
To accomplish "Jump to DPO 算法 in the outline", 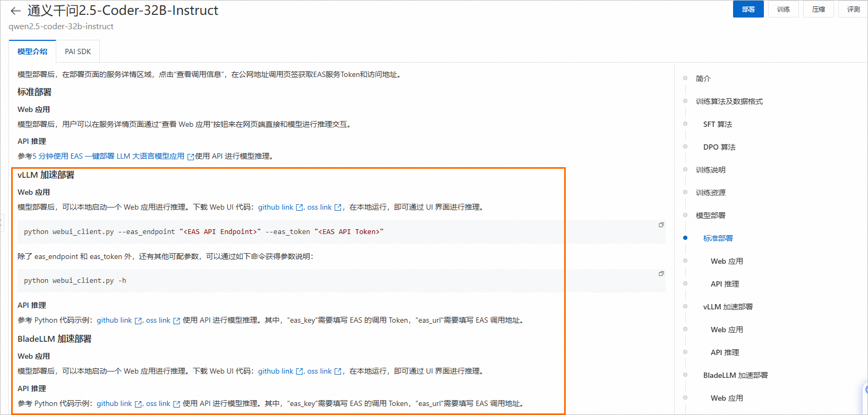I will [x=719, y=147].
